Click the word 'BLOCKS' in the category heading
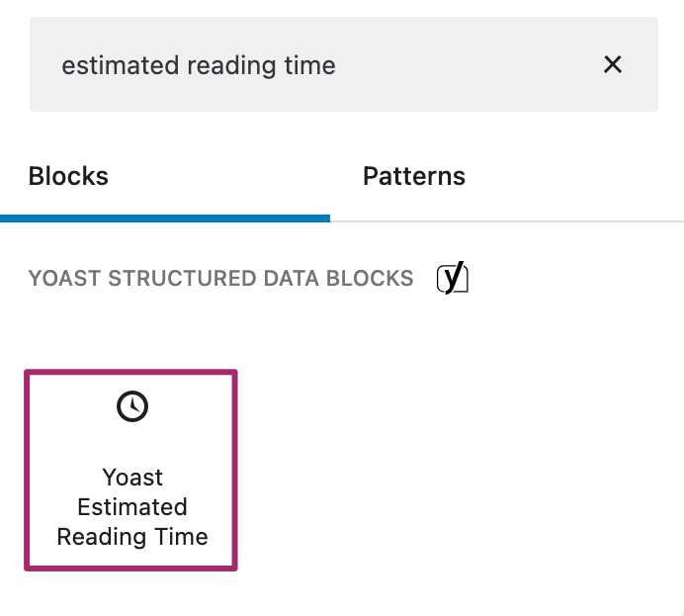Image resolution: width=684 pixels, height=616 pixels. (376, 279)
